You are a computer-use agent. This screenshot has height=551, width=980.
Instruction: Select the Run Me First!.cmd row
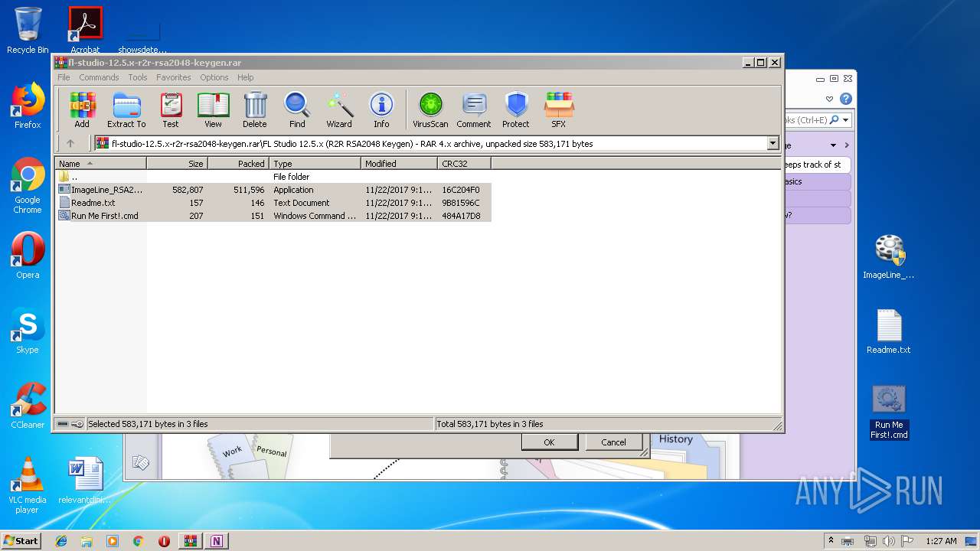click(273, 216)
